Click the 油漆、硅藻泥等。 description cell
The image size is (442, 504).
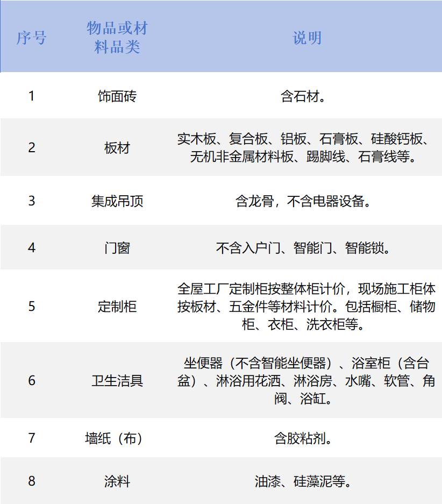pyautogui.click(x=303, y=481)
